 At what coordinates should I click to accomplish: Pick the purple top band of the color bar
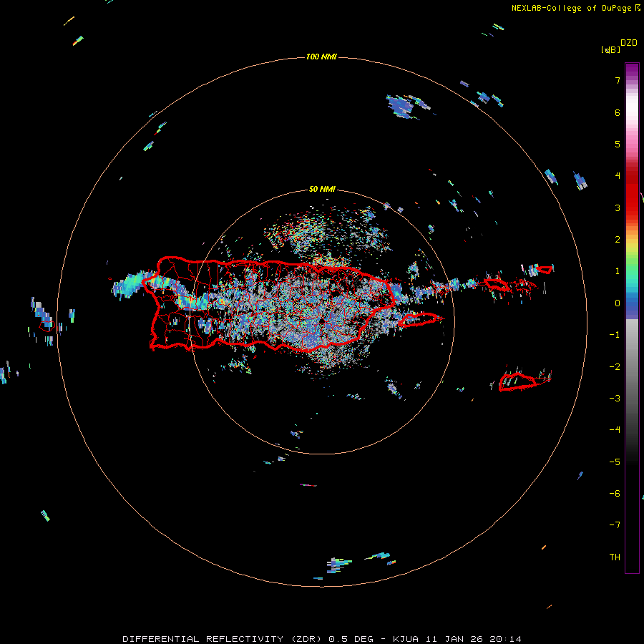tap(632, 71)
